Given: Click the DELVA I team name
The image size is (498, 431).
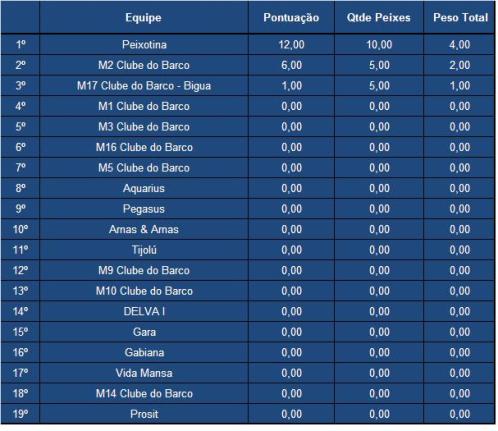Looking at the screenshot, I should coord(144,311).
